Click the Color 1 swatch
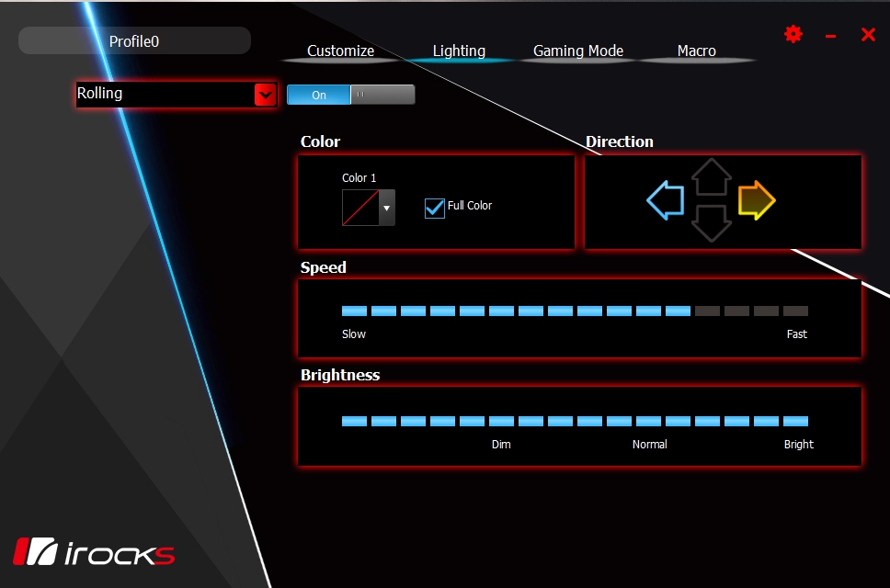This screenshot has height=588, width=890. (360, 208)
